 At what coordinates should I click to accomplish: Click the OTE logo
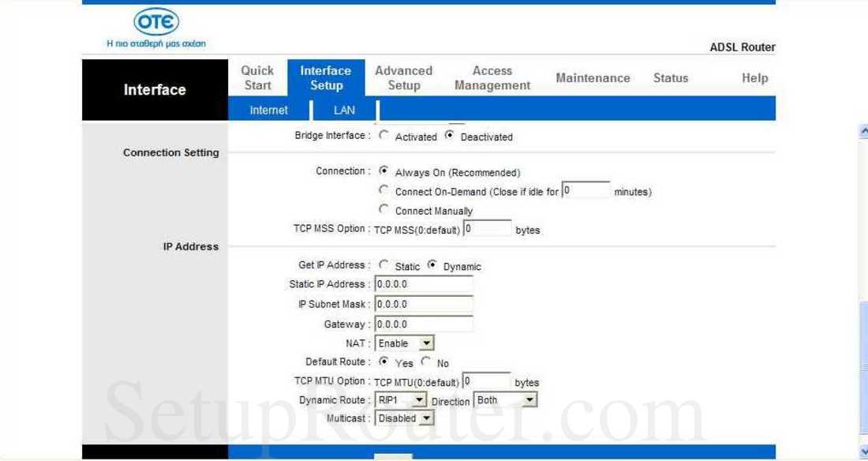pos(156,22)
